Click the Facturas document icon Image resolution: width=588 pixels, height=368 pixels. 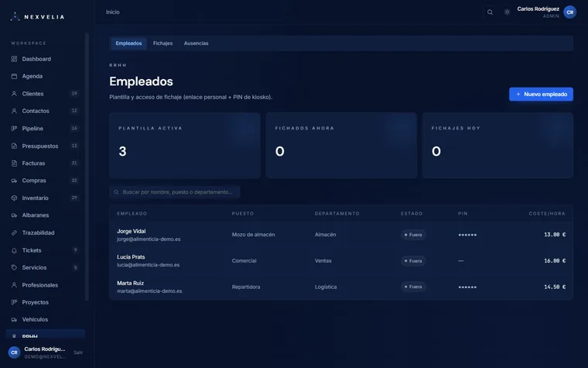point(14,163)
